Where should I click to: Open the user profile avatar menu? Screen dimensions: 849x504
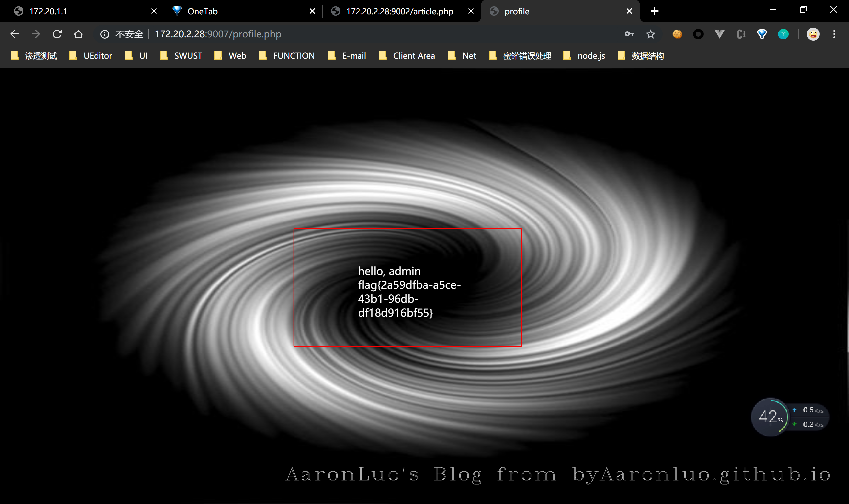pos(813,34)
